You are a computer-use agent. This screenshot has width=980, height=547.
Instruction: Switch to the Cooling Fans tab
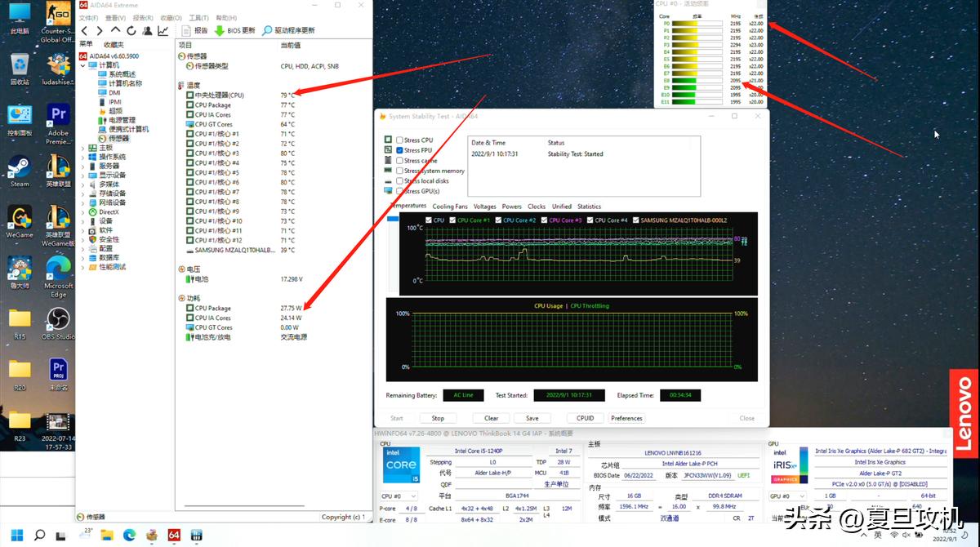pyautogui.click(x=450, y=207)
